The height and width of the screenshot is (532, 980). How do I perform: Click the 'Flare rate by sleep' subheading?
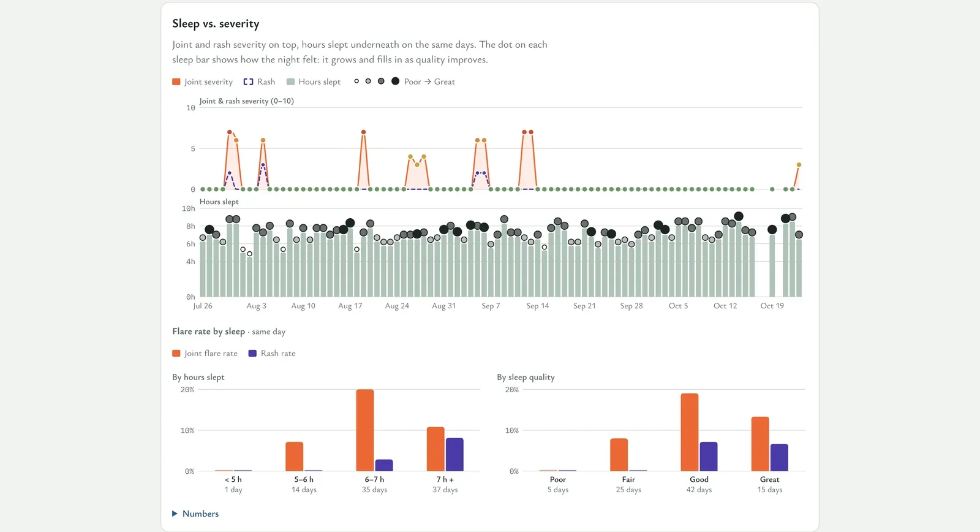click(x=209, y=332)
